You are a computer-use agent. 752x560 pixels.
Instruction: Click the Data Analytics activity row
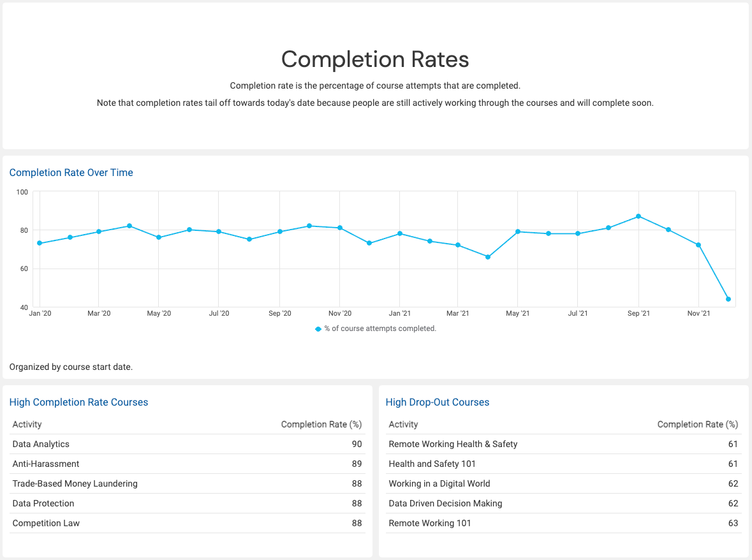(187, 444)
